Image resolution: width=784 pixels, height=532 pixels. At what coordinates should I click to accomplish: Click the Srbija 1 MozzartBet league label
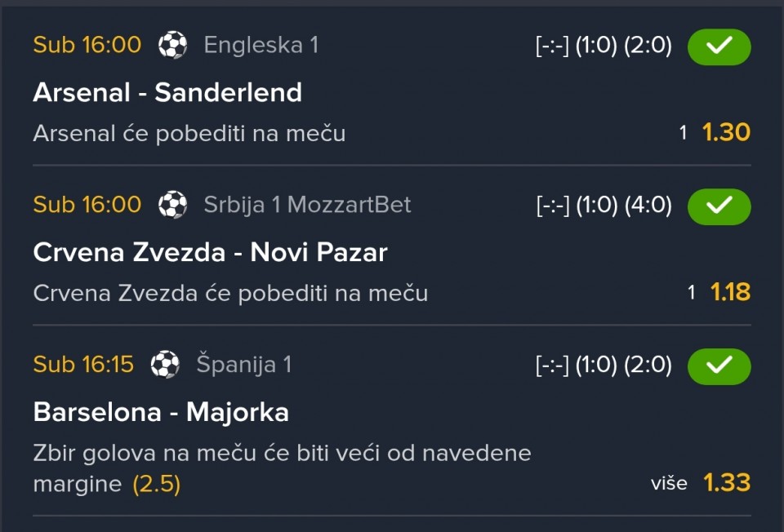pyautogui.click(x=307, y=205)
